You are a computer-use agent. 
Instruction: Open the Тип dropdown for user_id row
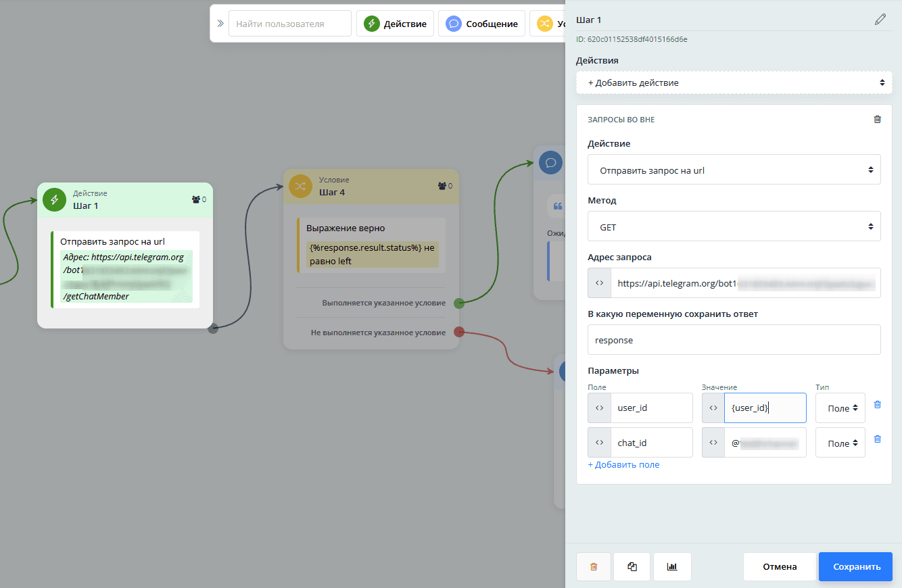coord(840,408)
